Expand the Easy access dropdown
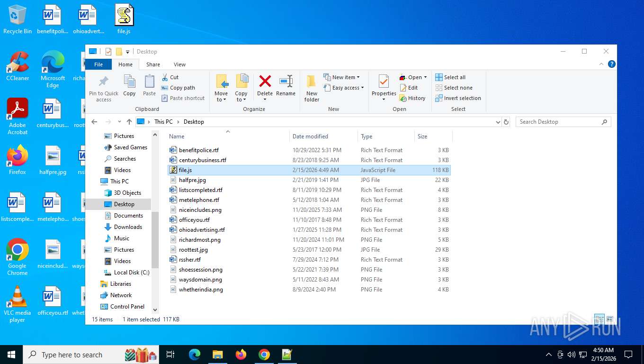Image resolution: width=644 pixels, height=364 pixels. tap(344, 88)
